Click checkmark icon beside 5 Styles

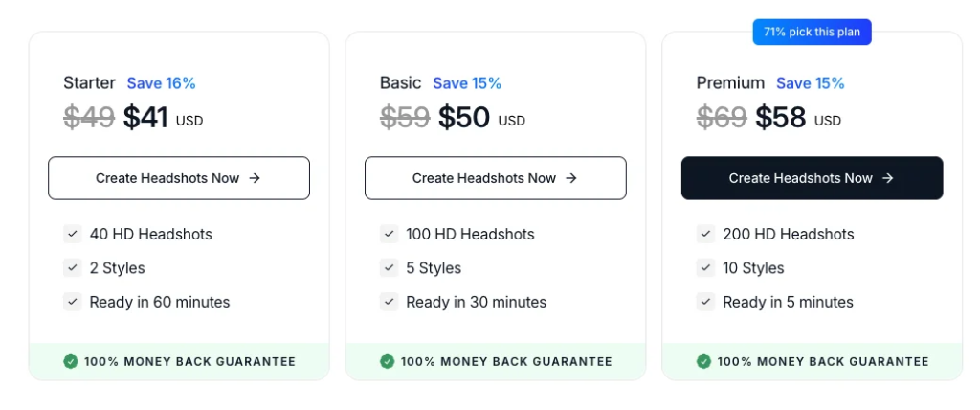pos(389,268)
